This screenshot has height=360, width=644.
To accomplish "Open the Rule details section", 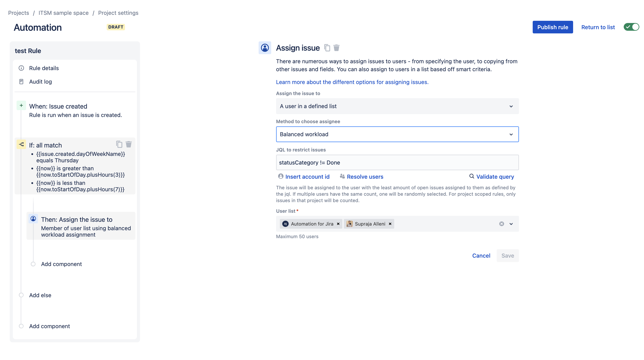I will tap(44, 68).
